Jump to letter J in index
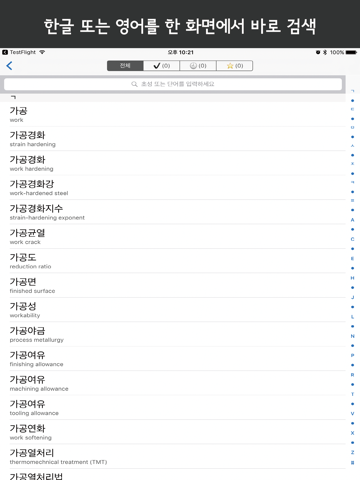 (x=352, y=297)
